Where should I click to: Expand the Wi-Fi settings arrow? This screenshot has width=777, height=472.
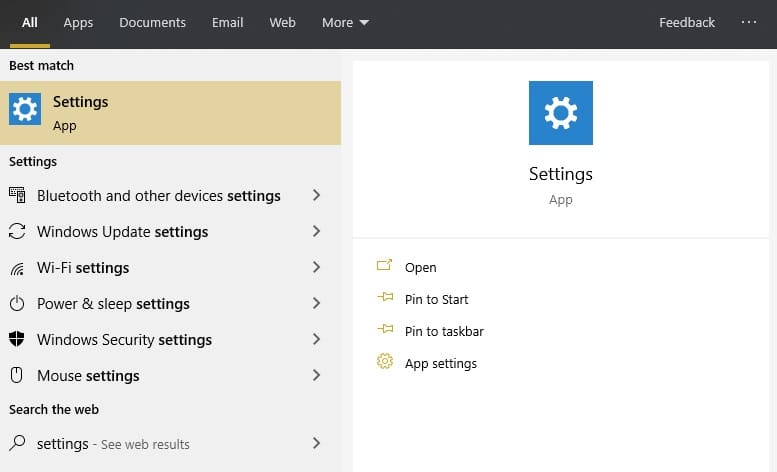click(316, 268)
